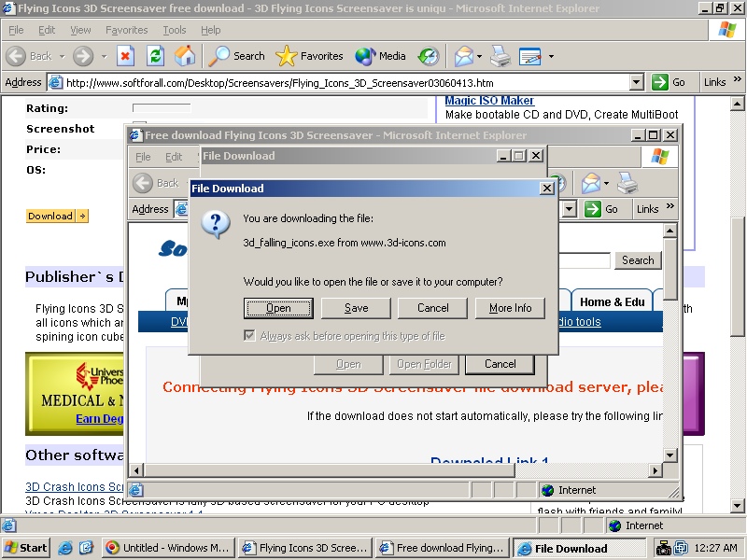Expand Mail button dropdown in main toolbar
Screen dimensions: 747x560
479,56
